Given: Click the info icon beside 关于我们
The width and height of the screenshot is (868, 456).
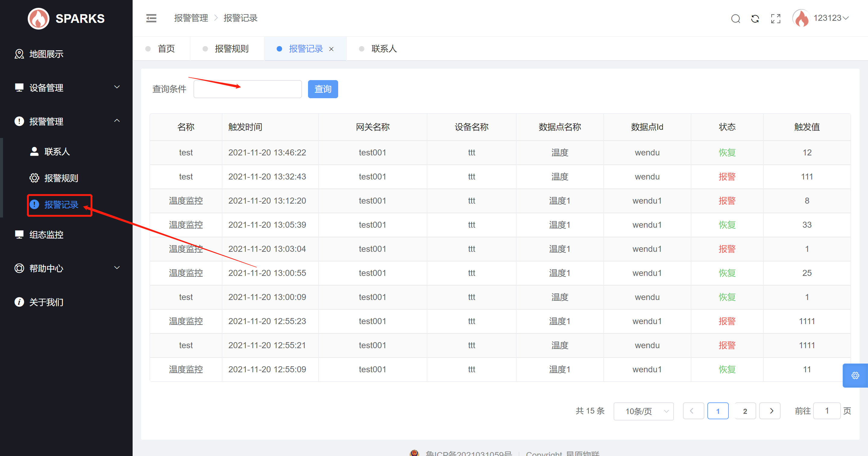Looking at the screenshot, I should click(x=19, y=302).
